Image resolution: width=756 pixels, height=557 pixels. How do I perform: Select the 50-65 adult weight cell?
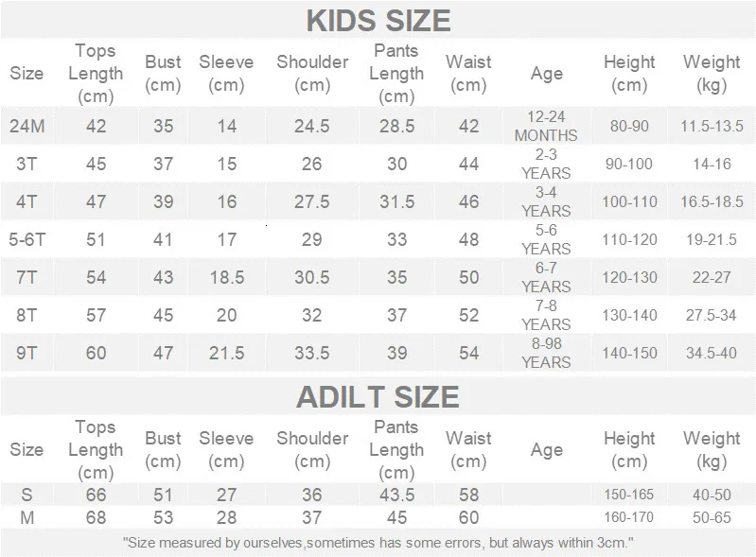[712, 517]
